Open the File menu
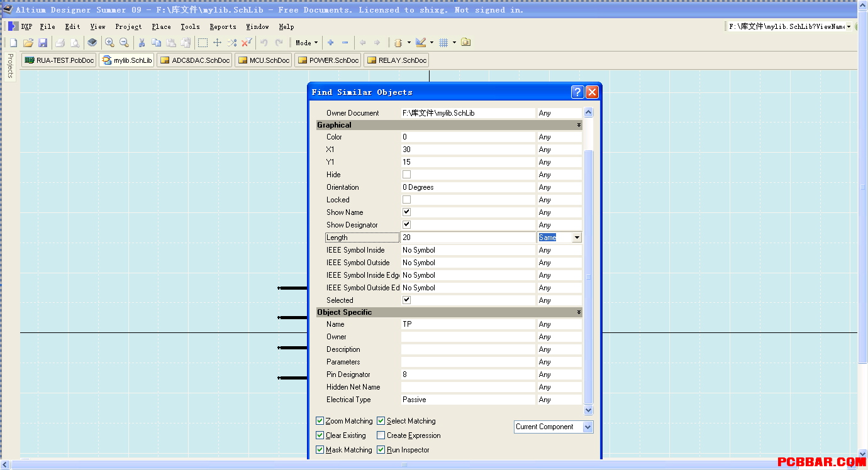Viewport: 868px width, 470px height. coord(47,26)
